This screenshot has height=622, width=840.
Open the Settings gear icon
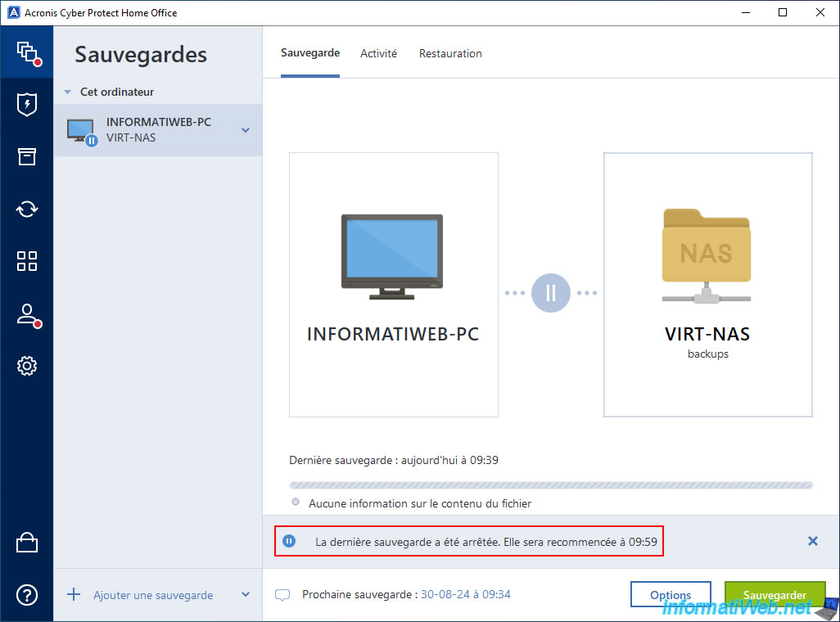(x=27, y=366)
